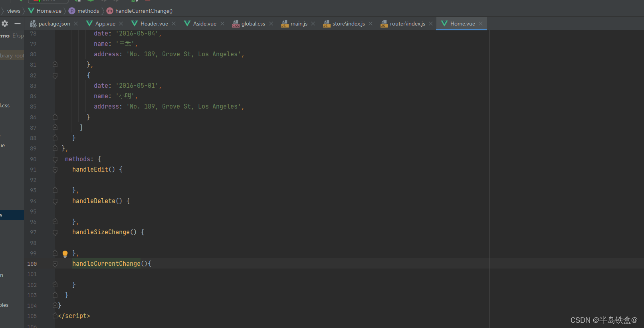Click active Home.vue tab Vue icon
Image resolution: width=644 pixels, height=328 pixels.
pos(444,24)
